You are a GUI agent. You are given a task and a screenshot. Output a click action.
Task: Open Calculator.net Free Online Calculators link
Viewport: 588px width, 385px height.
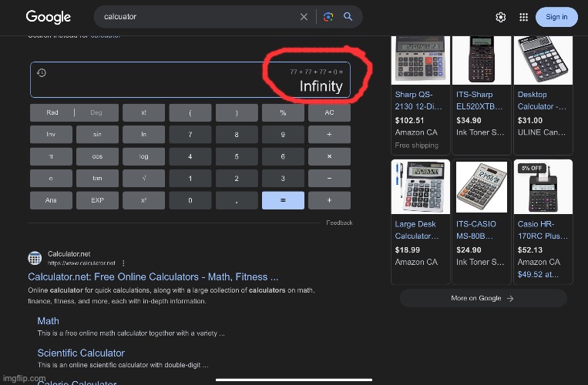153,276
